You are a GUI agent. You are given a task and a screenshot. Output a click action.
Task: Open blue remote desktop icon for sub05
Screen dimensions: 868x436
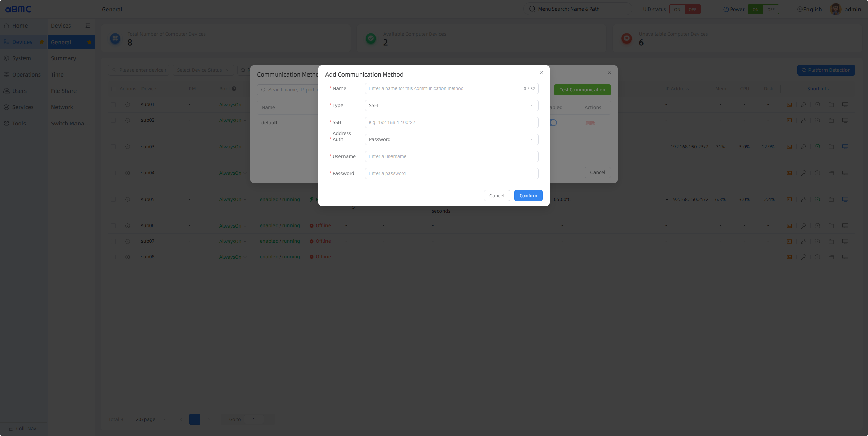click(x=845, y=199)
